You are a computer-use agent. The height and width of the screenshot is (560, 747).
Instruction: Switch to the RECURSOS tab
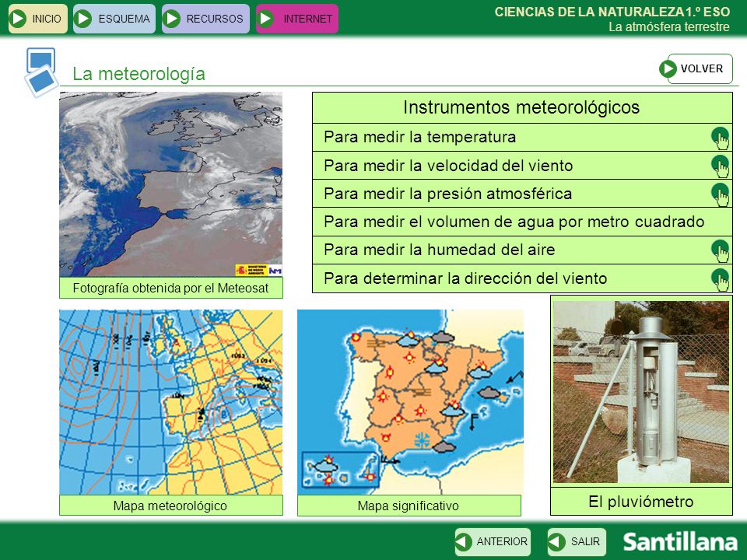(205, 19)
